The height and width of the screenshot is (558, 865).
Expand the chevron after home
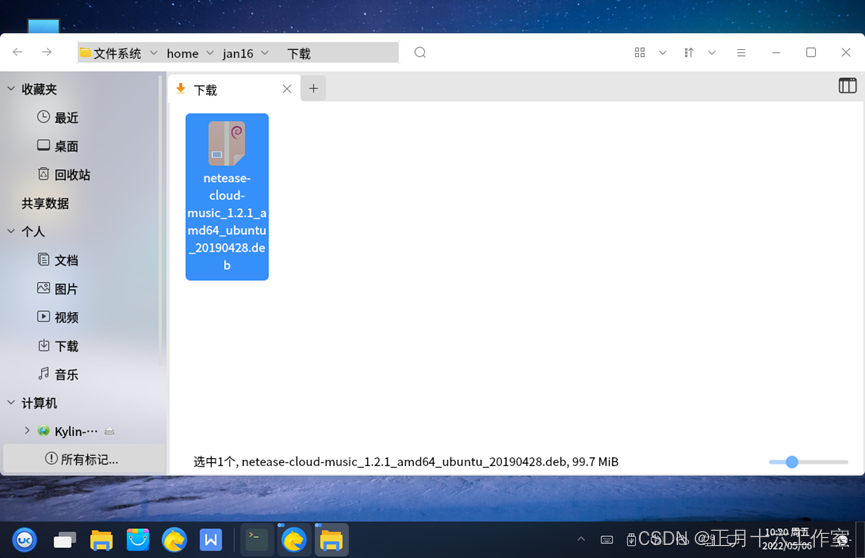210,53
